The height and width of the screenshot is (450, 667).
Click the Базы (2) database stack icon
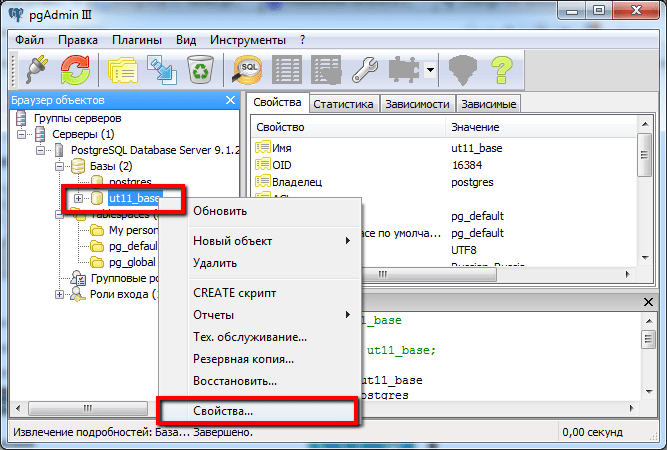pyautogui.click(x=78, y=166)
